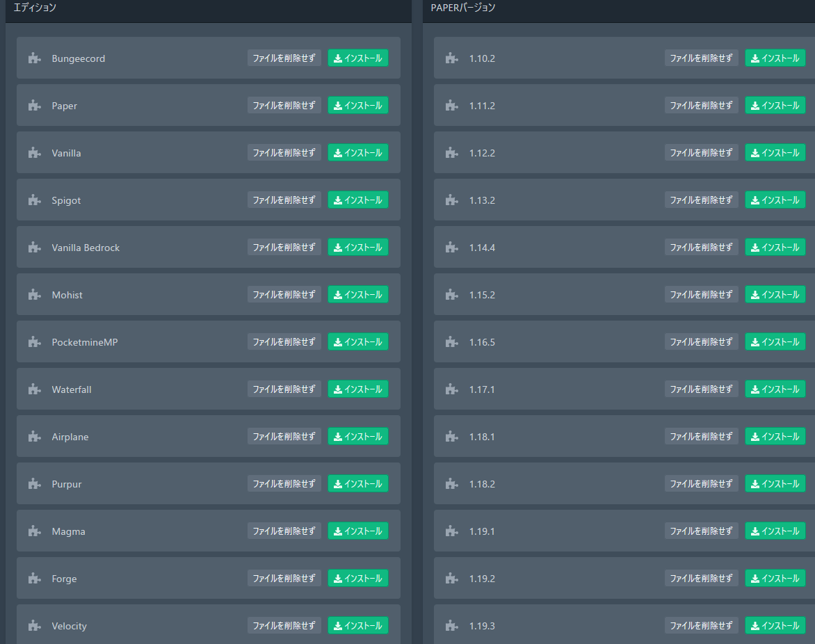Install the Purpur edition
The image size is (815, 644).
[x=358, y=484]
